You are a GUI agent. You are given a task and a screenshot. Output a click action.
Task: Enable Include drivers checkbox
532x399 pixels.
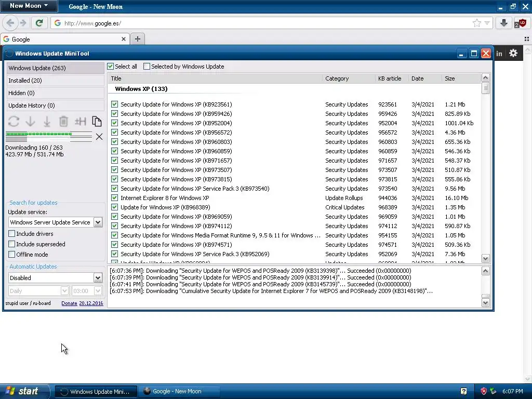(x=11, y=233)
